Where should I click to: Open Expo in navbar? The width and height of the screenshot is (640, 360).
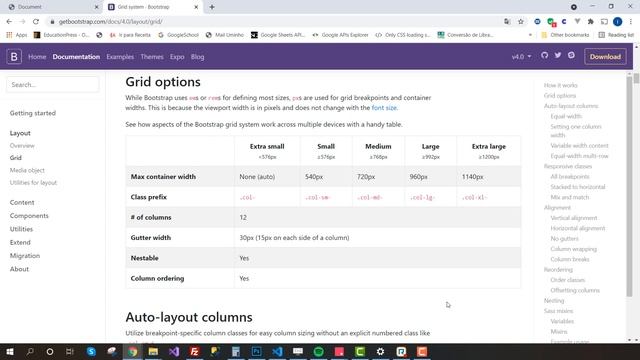pos(177,57)
